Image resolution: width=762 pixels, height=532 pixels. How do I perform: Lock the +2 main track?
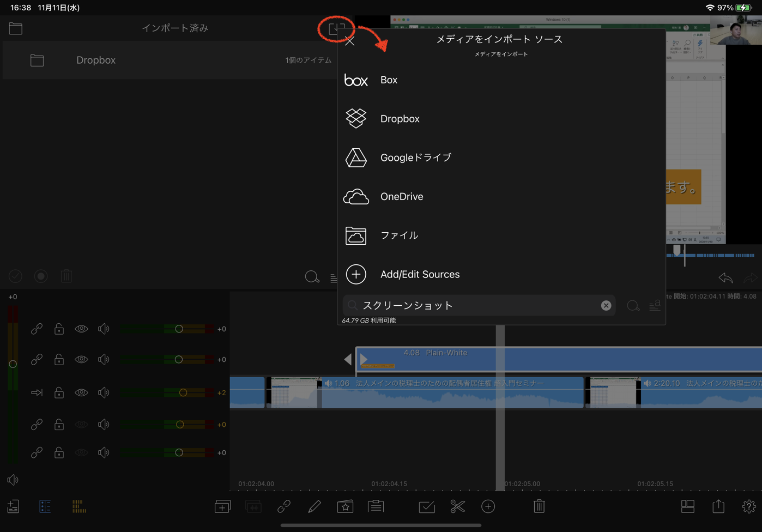59,392
